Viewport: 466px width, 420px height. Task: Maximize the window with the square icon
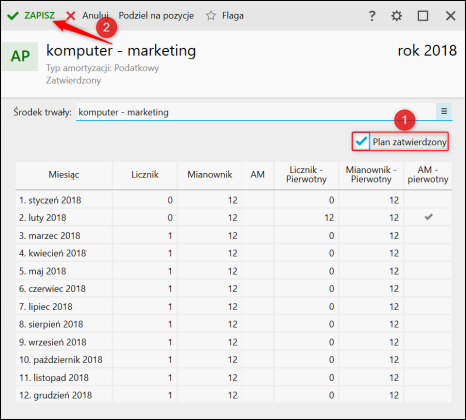tap(423, 16)
